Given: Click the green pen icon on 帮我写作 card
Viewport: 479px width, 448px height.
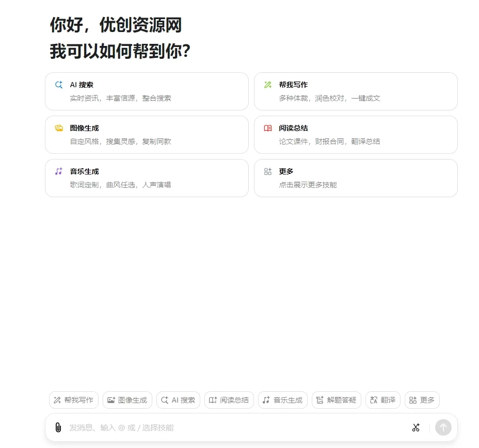Looking at the screenshot, I should [267, 85].
